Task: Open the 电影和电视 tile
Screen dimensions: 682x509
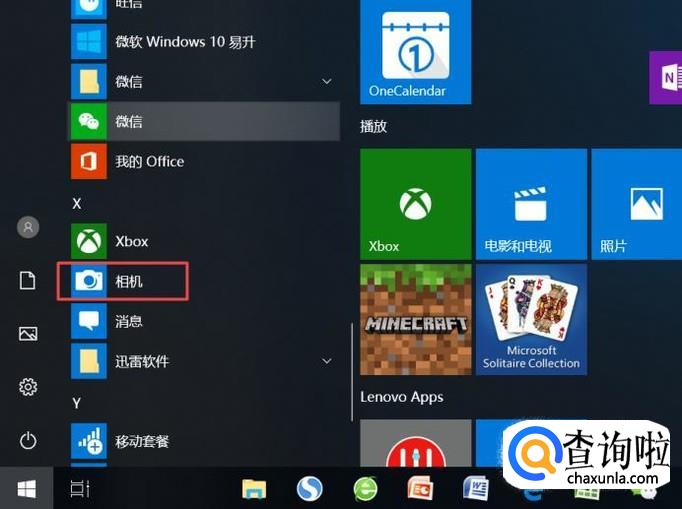Action: tap(531, 204)
